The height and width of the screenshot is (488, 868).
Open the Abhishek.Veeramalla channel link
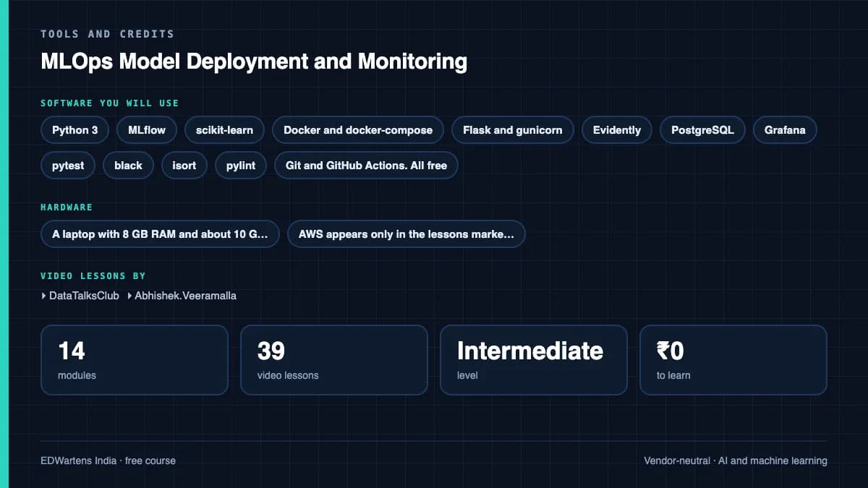(x=185, y=296)
